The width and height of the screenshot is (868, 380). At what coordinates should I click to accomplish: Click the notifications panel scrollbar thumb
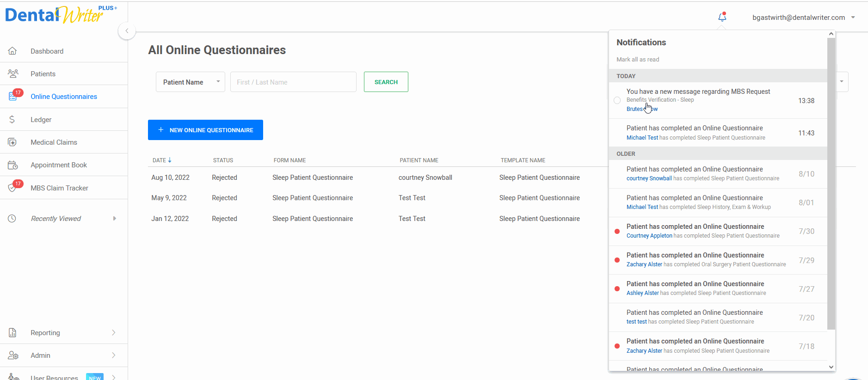click(831, 184)
